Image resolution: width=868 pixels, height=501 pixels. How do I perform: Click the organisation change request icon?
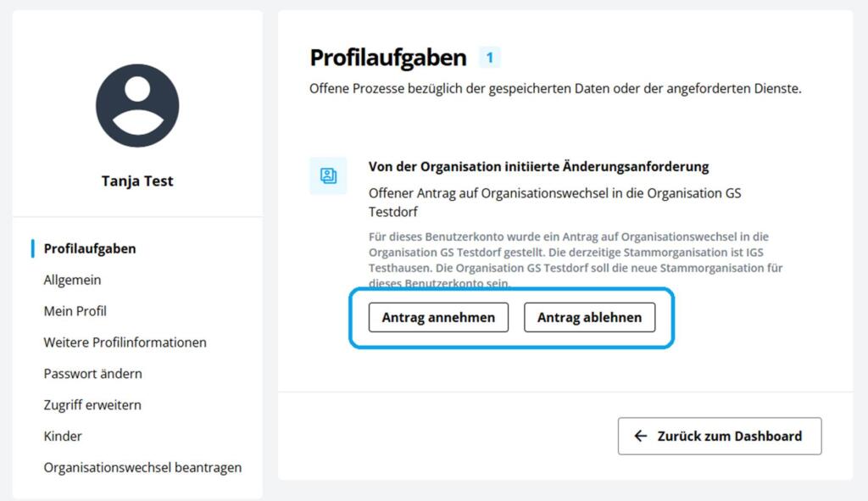pyautogui.click(x=328, y=176)
